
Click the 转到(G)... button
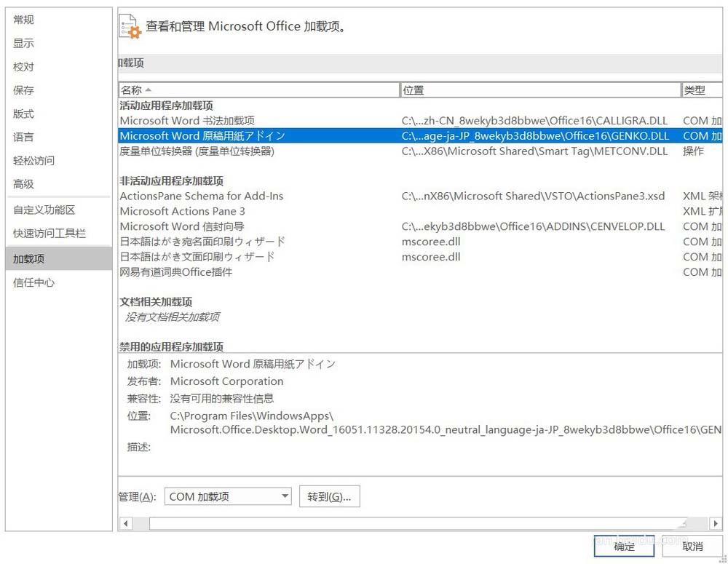tap(329, 497)
